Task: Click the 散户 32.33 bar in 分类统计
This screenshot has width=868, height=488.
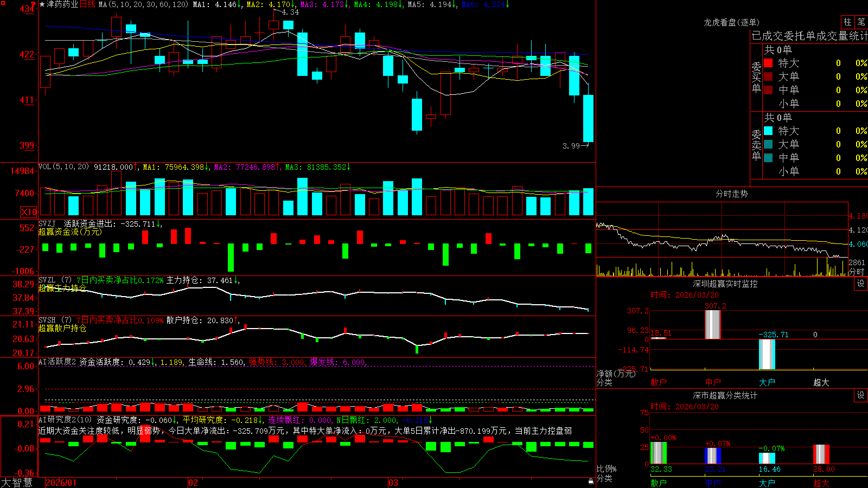Action: click(x=659, y=453)
